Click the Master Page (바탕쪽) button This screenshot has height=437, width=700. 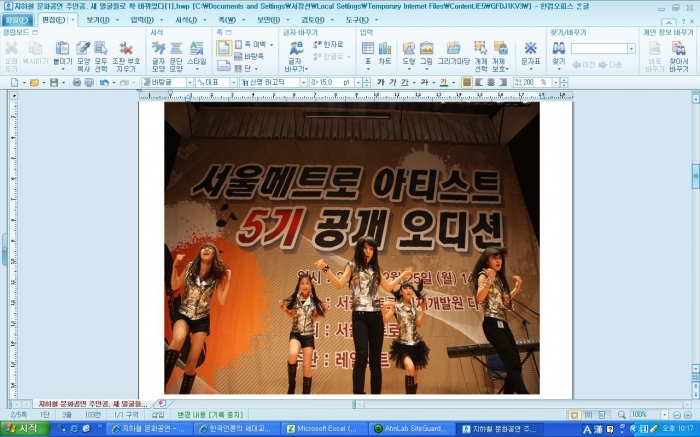click(x=249, y=56)
